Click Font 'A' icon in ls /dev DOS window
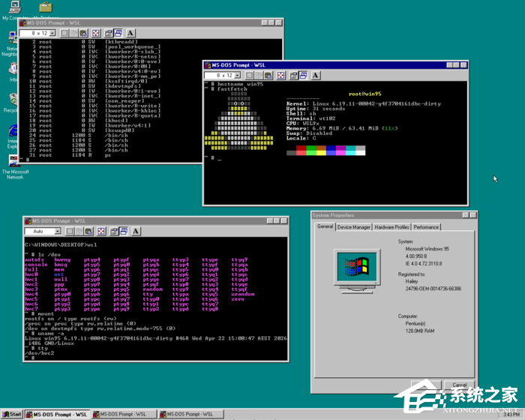This screenshot has height=420, width=525. [x=136, y=231]
